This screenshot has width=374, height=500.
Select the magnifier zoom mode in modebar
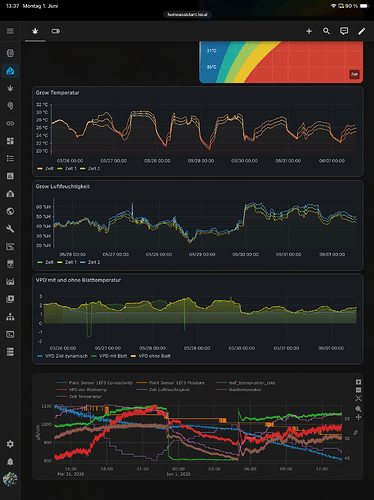pos(358,409)
